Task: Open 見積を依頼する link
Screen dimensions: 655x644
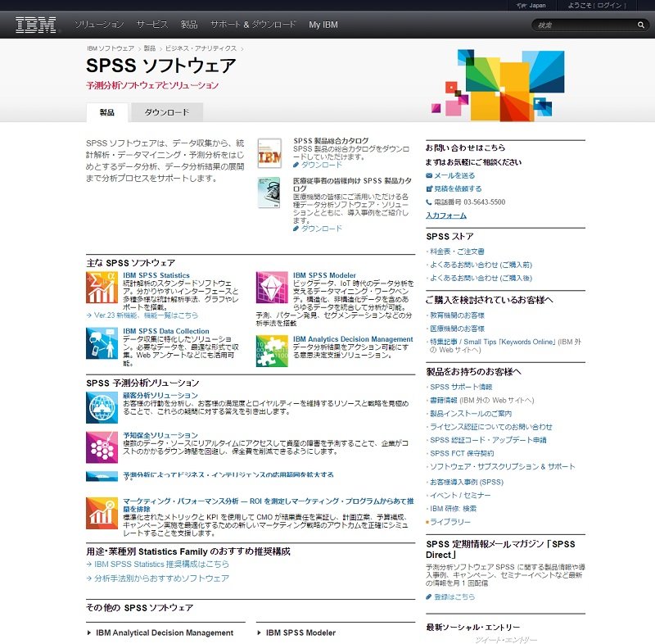Action: click(x=458, y=189)
